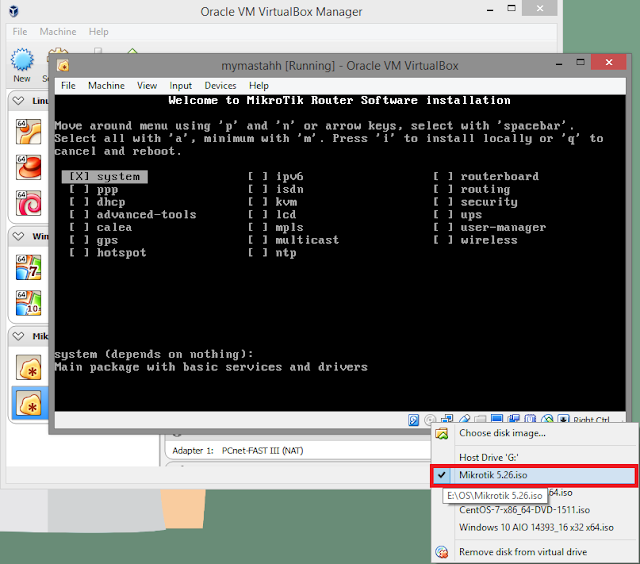Collapse the Windows VM group chevron
Viewport: 640px width, 564px height.
pyautogui.click(x=18, y=236)
